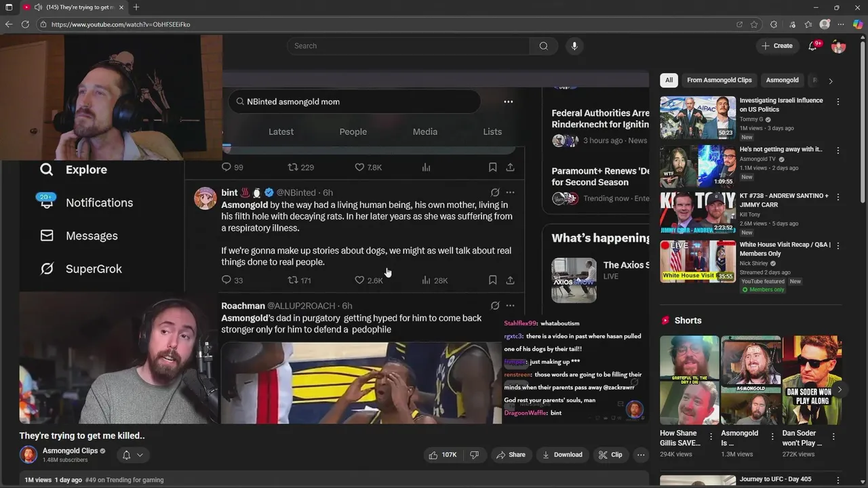Open Asmongold Clips channel avatar
The width and height of the screenshot is (868, 488).
[x=28, y=455]
